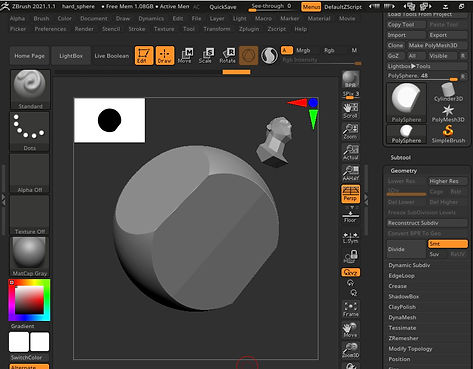This screenshot has height=369, width=473.
Task: Expand the ZRemesher section
Action: point(403,338)
